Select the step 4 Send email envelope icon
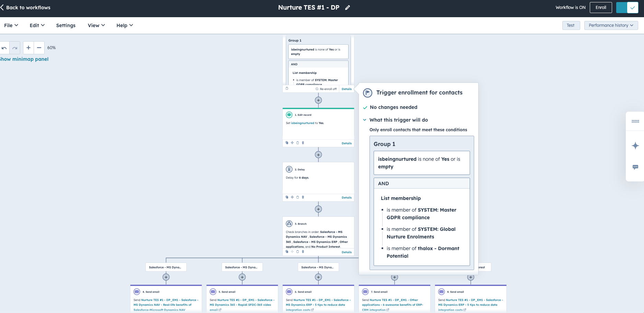Image resolution: width=644 pixels, height=313 pixels. point(137,292)
